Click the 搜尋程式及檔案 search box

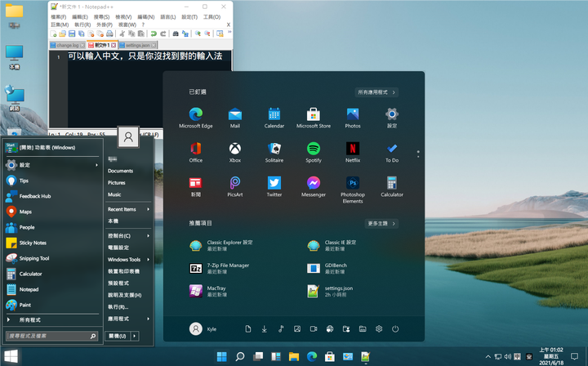51,336
